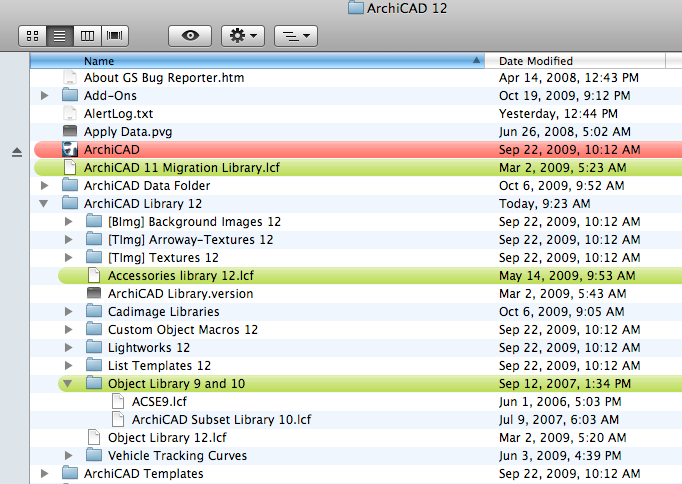
Task: Open the arrange-by dropdown button
Action: pos(296,36)
